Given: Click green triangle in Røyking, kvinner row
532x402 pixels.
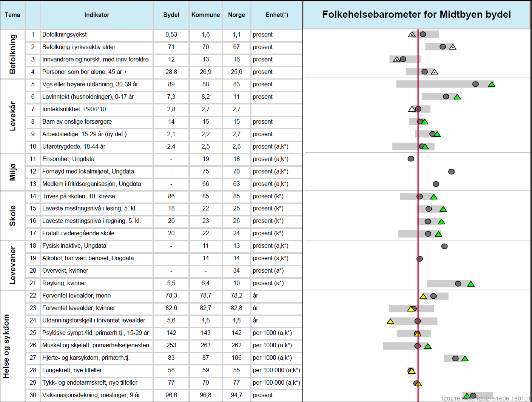Looking at the screenshot, I should pyautogui.click(x=471, y=284).
